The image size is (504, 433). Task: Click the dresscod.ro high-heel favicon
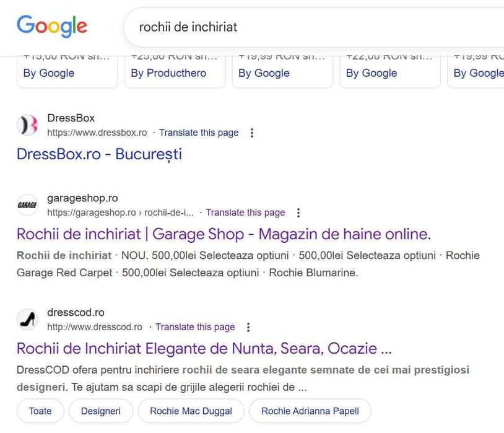[27, 320]
